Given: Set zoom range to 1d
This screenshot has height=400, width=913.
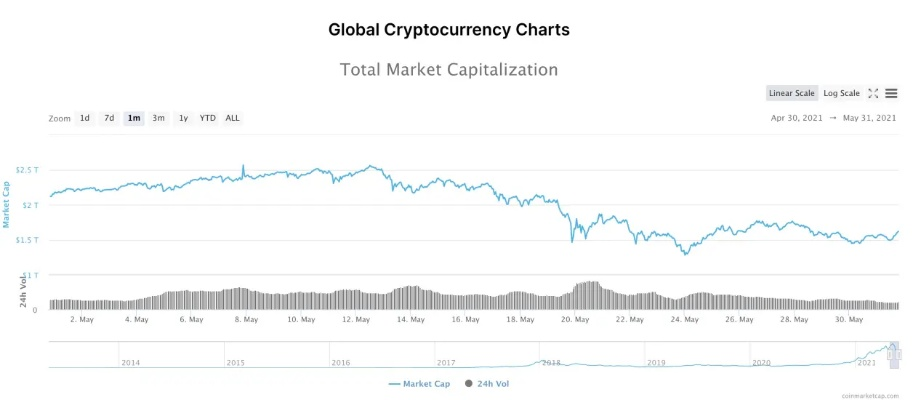Looking at the screenshot, I should [85, 118].
